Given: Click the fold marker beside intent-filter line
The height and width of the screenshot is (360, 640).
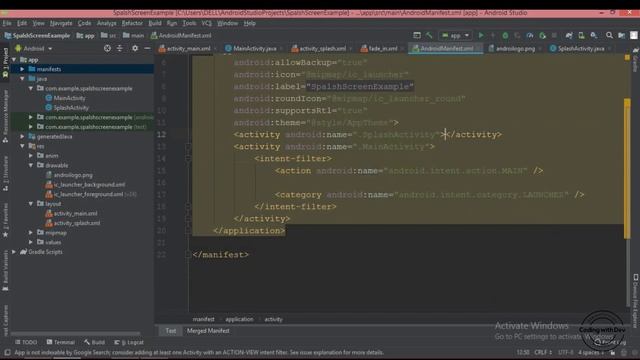Looking at the screenshot, I should pyautogui.click(x=188, y=159).
